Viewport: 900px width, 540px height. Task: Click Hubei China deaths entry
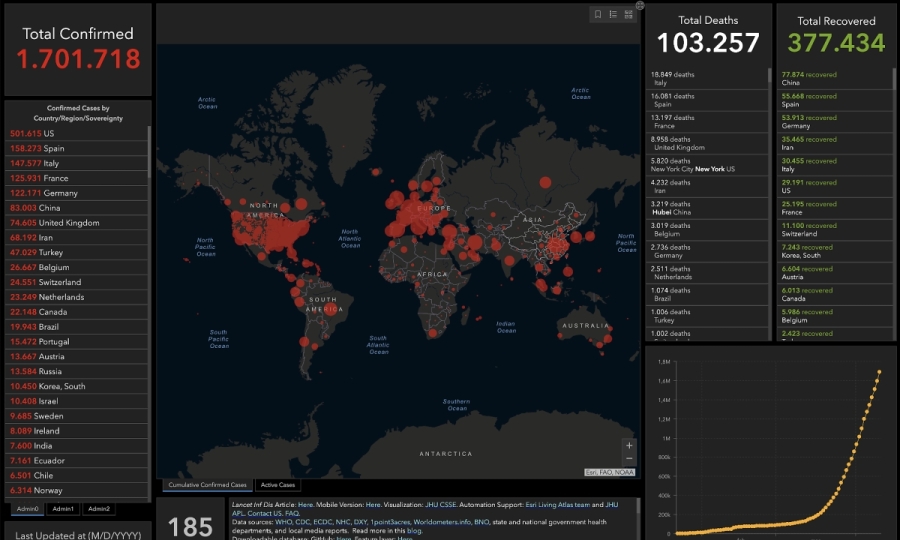click(707, 208)
